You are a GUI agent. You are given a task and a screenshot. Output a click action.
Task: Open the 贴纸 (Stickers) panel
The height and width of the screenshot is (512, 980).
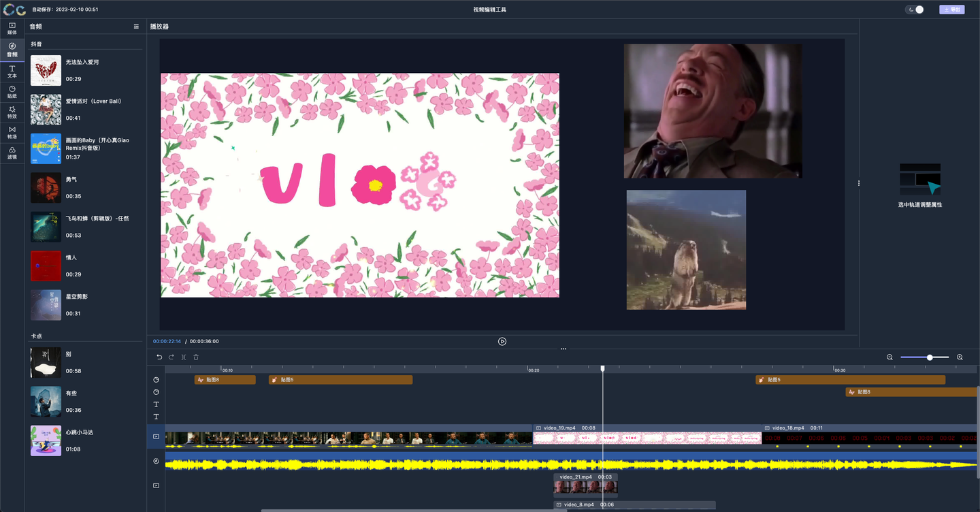pyautogui.click(x=12, y=92)
